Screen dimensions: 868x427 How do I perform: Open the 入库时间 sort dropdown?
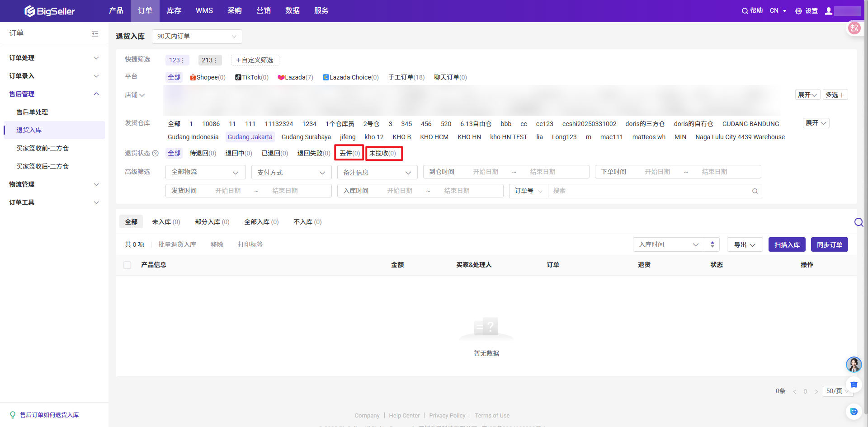click(669, 244)
